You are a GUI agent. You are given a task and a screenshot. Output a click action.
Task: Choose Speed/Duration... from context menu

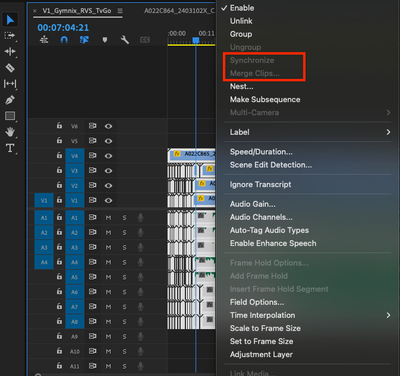(x=261, y=152)
